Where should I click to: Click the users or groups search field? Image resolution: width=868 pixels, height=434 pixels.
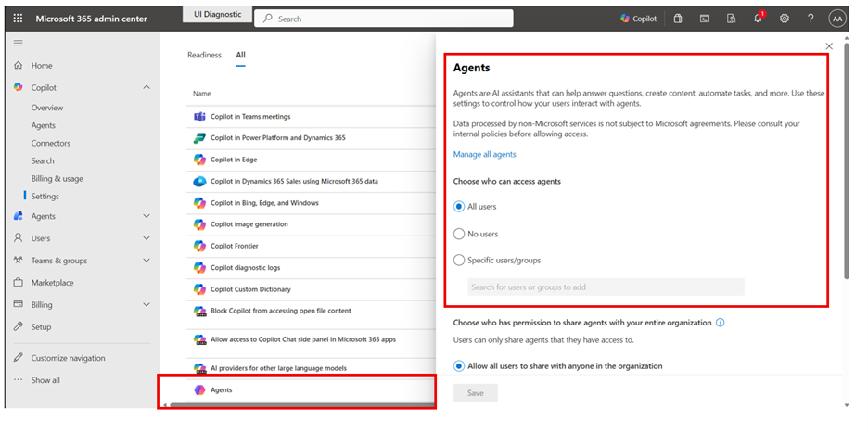pyautogui.click(x=606, y=287)
